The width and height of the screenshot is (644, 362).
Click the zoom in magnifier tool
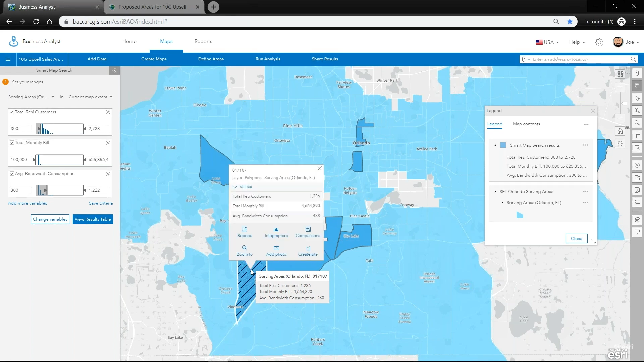(x=637, y=110)
